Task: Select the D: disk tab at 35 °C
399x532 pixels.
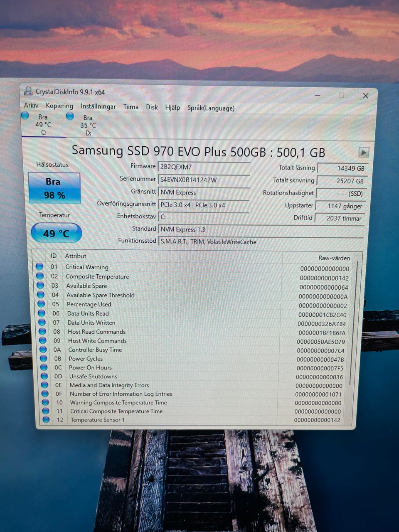Action: [88, 125]
